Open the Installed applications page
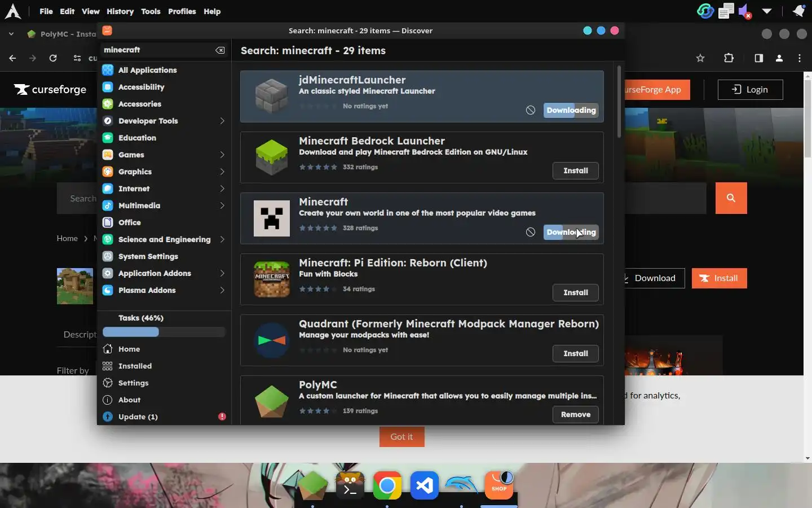 (x=164, y=366)
